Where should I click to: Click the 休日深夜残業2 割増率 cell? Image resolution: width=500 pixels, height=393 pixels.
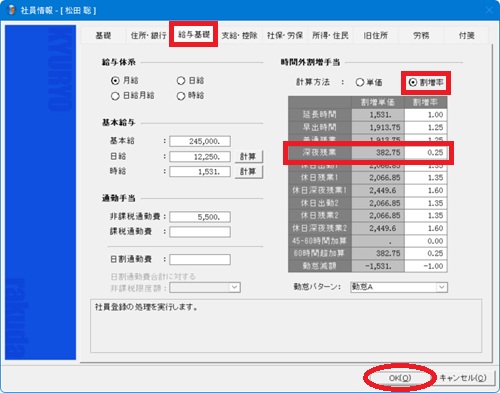tap(426, 228)
